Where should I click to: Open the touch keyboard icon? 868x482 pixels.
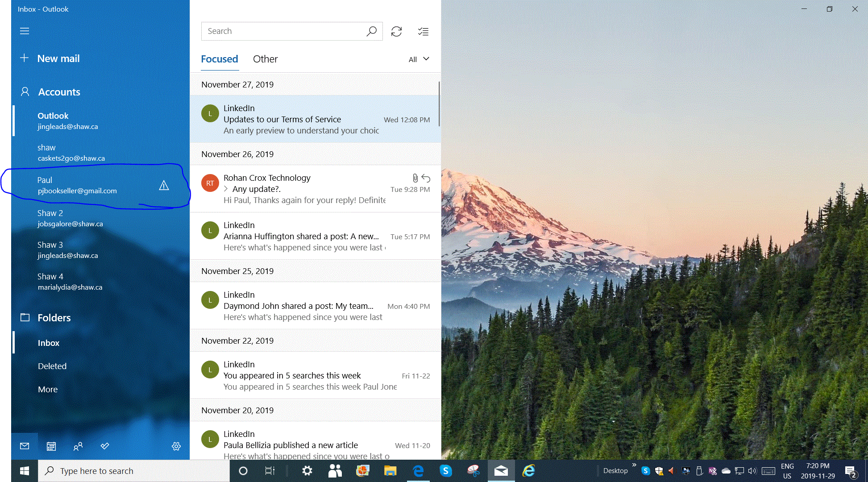tap(768, 471)
